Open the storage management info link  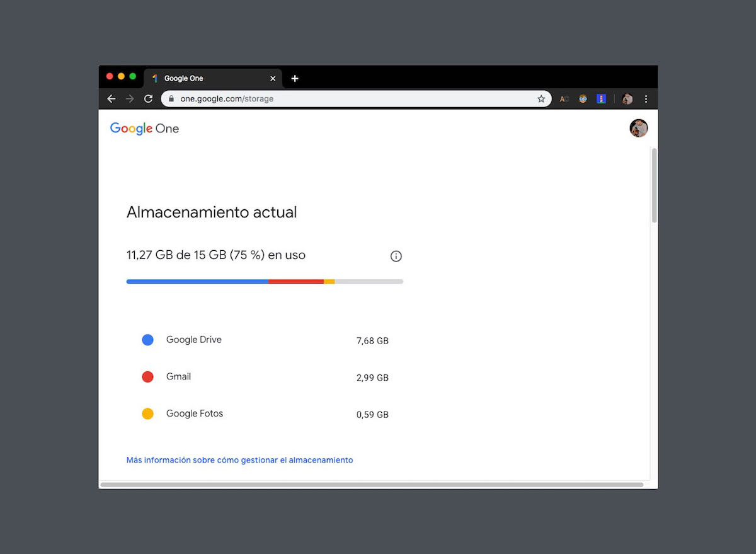pos(239,460)
